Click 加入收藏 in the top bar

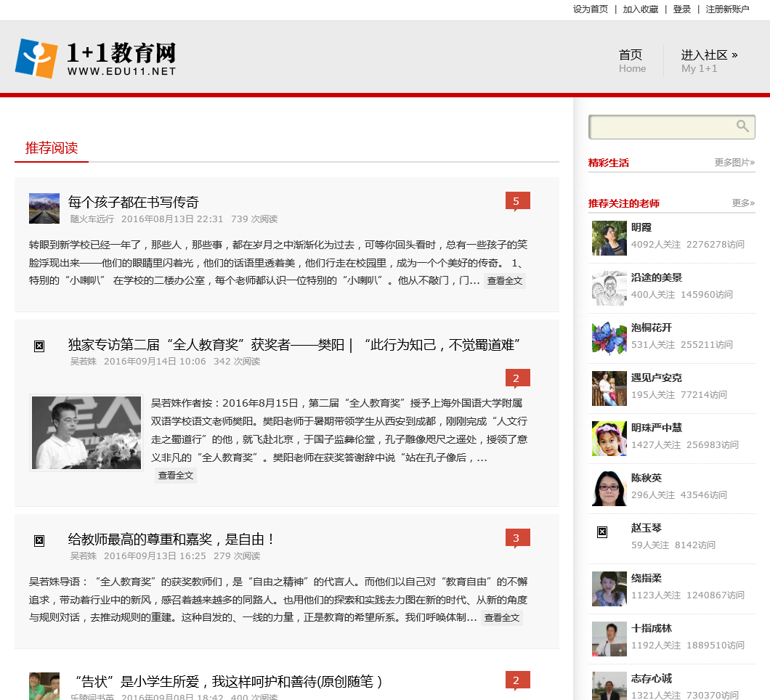coord(641,9)
